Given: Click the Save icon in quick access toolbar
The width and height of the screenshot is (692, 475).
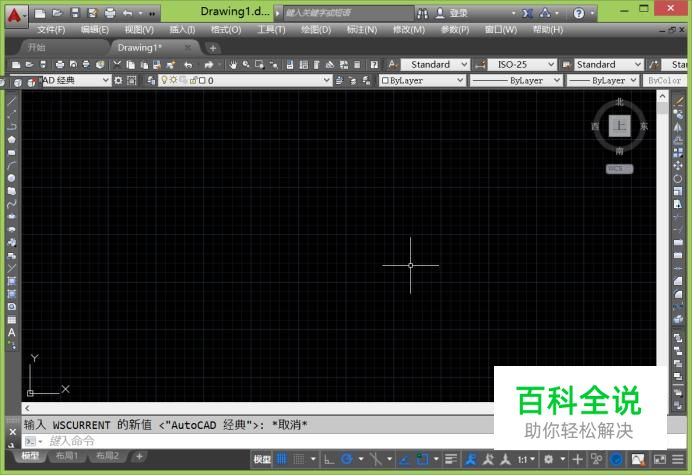Looking at the screenshot, I should click(x=75, y=13).
